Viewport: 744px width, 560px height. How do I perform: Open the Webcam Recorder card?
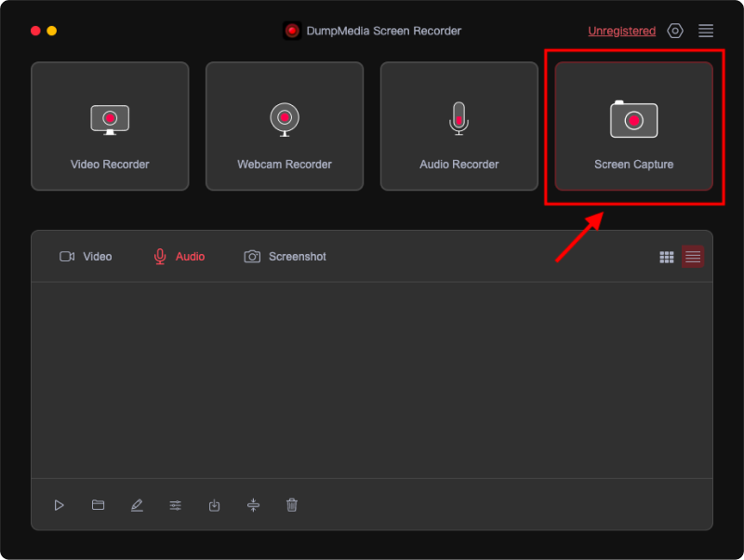pyautogui.click(x=285, y=127)
